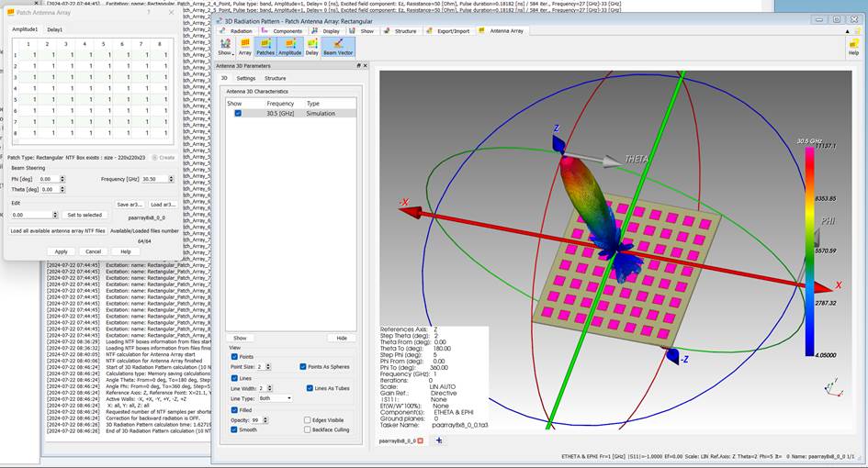Adjust Phi [deg] stepper in Beam Steering
This screenshot has height=468, width=868.
point(62,179)
